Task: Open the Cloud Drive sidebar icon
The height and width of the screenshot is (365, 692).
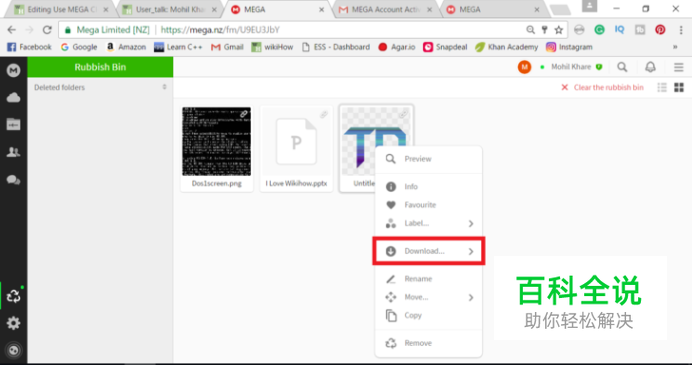Action: coord(13,98)
